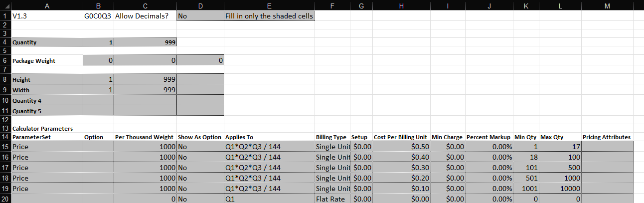Click the Cost Per Billing Unit $0.50 cell
This screenshot has height=203, width=644.
tap(401, 147)
